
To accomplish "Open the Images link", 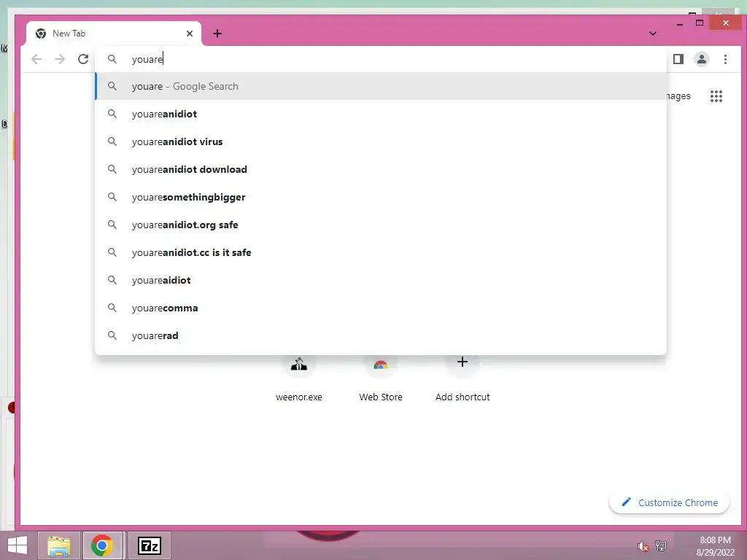I will tap(678, 96).
